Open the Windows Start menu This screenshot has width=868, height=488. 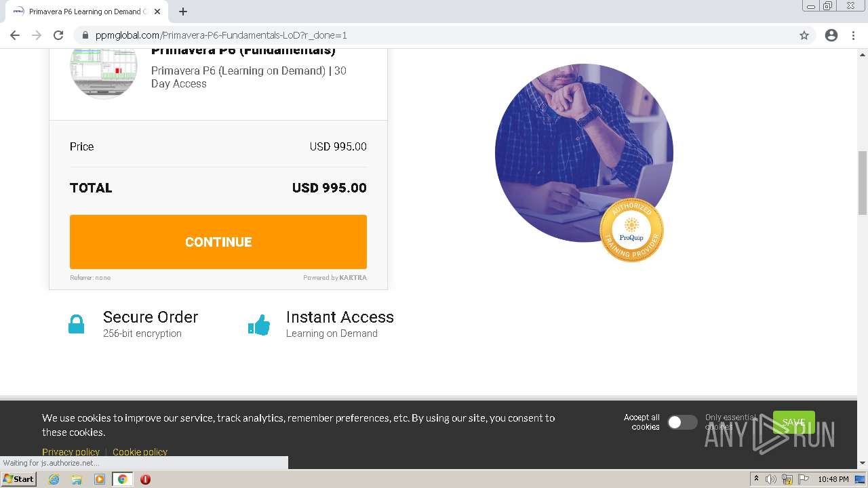[19, 479]
